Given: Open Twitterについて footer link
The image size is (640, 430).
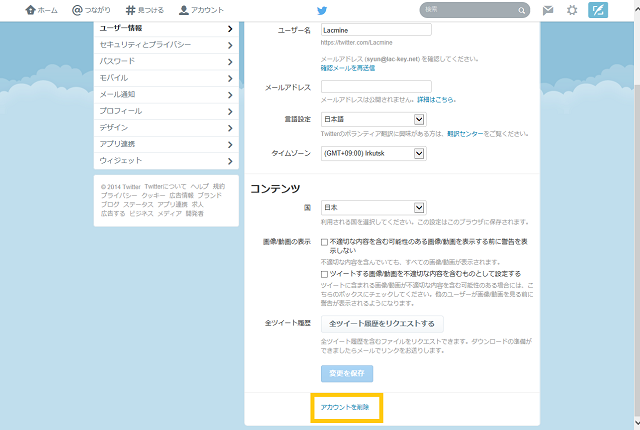Looking at the screenshot, I should 165,186.
